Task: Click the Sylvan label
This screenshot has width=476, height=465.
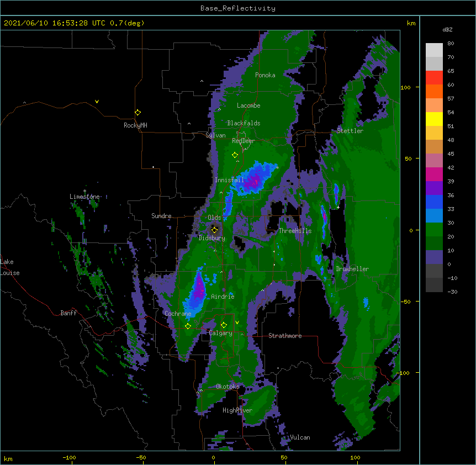Action: [215, 135]
